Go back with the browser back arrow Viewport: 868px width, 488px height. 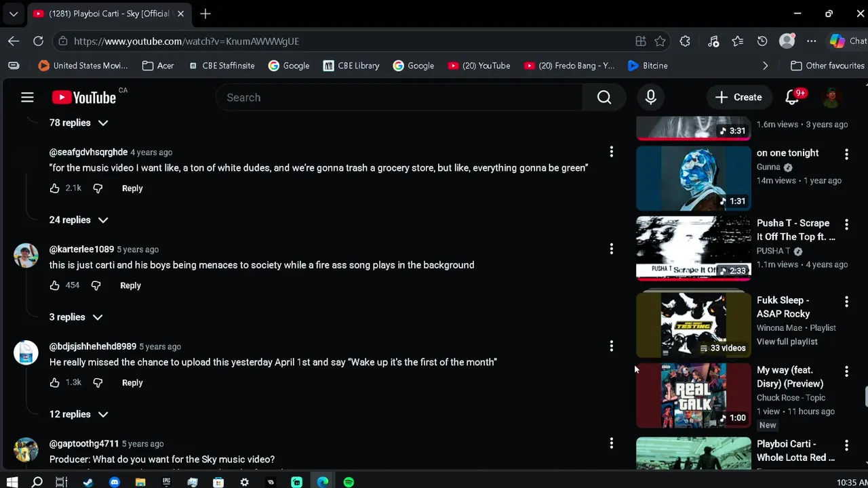click(x=14, y=41)
